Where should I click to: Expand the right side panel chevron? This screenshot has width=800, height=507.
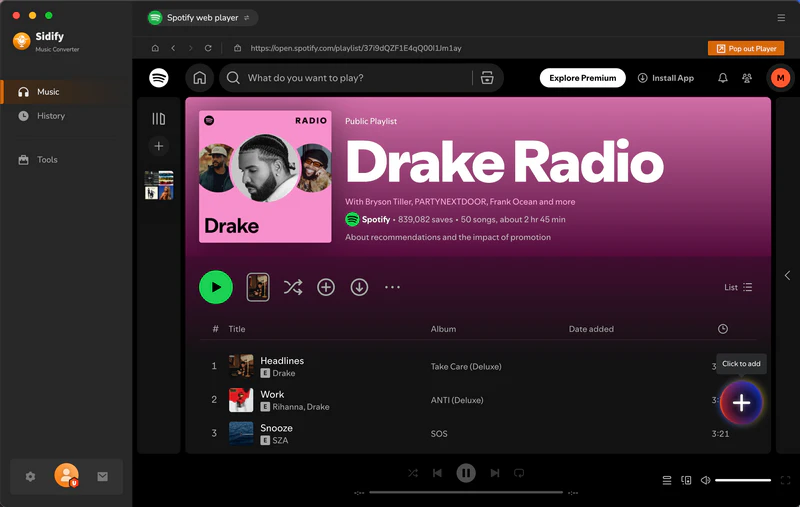coord(787,275)
